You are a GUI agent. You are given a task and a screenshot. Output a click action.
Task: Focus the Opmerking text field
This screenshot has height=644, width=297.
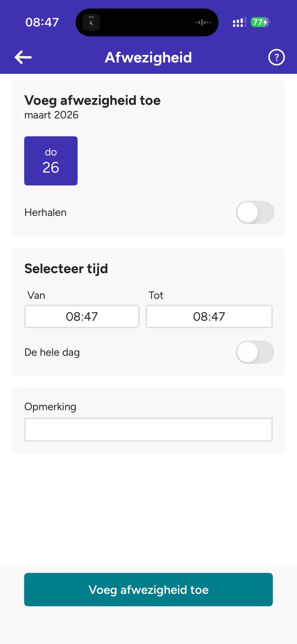[148, 429]
